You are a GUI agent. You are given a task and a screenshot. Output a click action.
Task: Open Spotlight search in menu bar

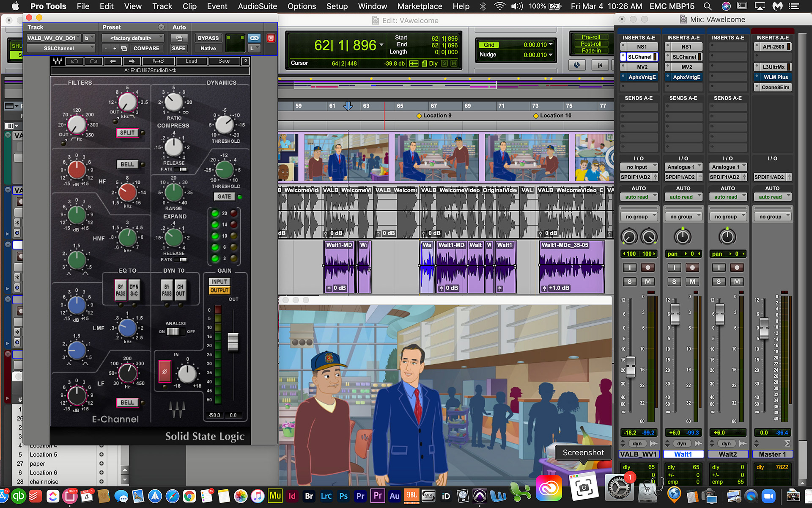click(x=707, y=6)
